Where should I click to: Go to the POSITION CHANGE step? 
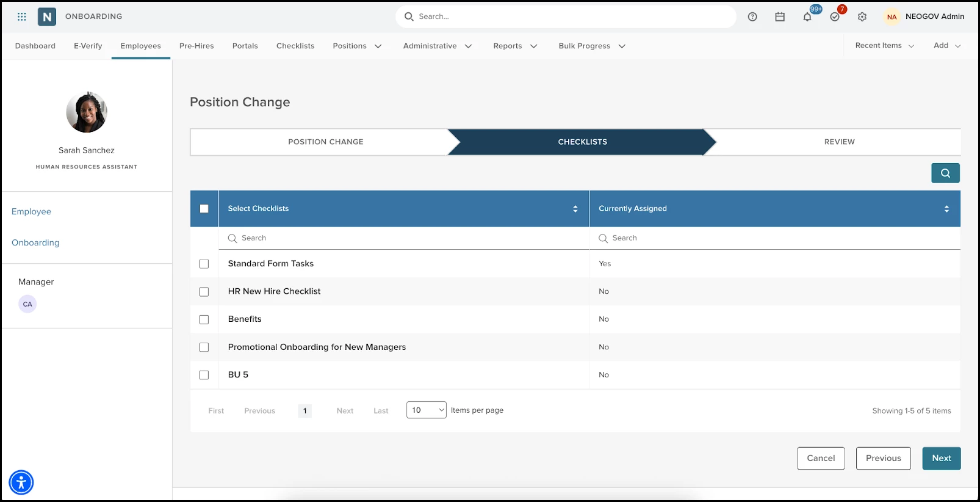pyautogui.click(x=326, y=142)
